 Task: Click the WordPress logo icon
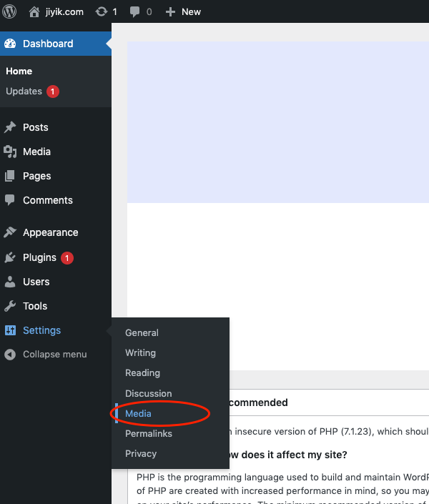click(9, 12)
